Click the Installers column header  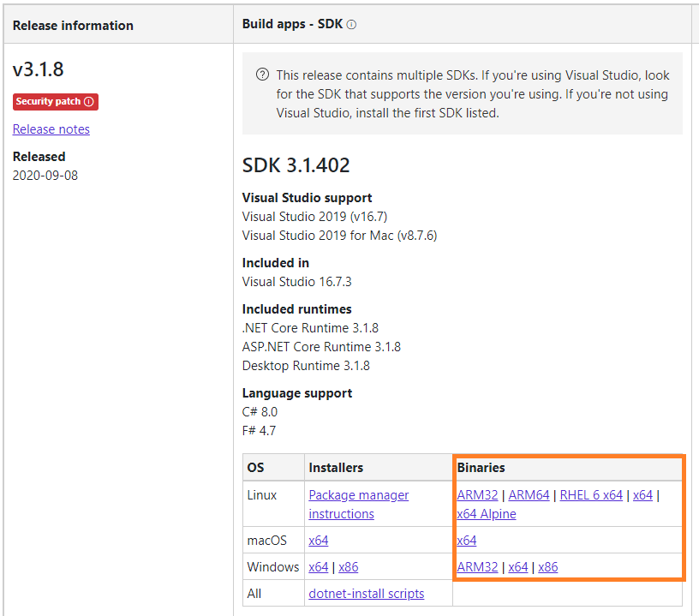pyautogui.click(x=336, y=468)
